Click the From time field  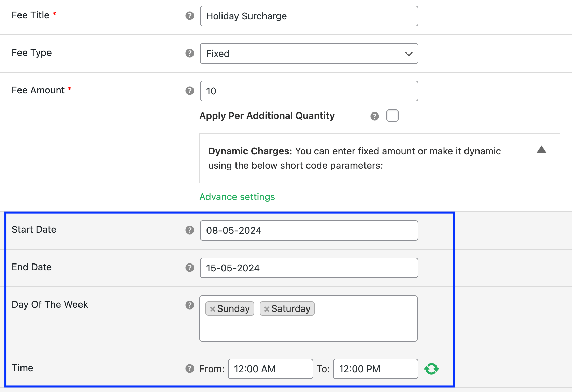270,368
